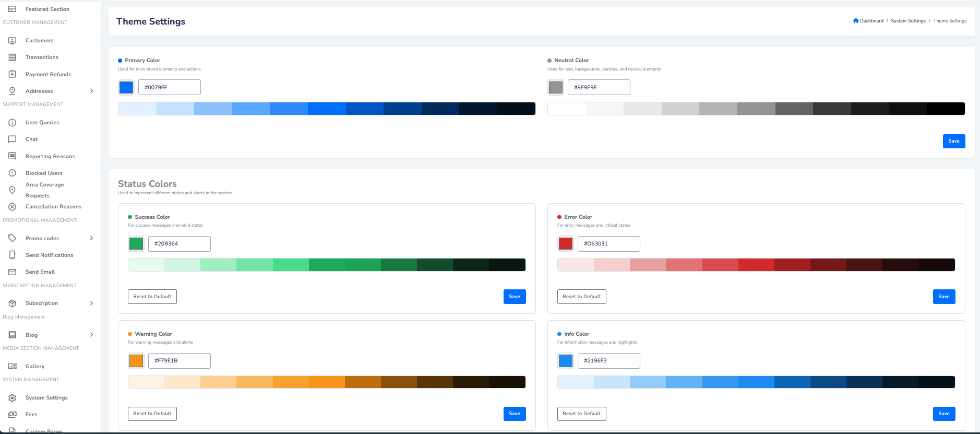Edit the Primary Color hex field

170,87
